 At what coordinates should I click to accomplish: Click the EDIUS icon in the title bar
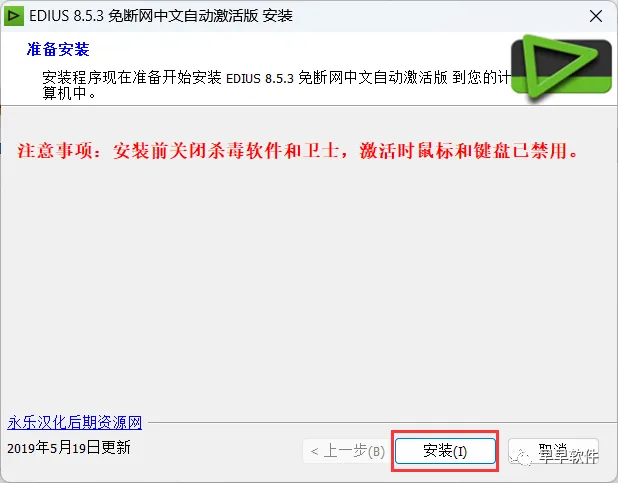coord(14,16)
